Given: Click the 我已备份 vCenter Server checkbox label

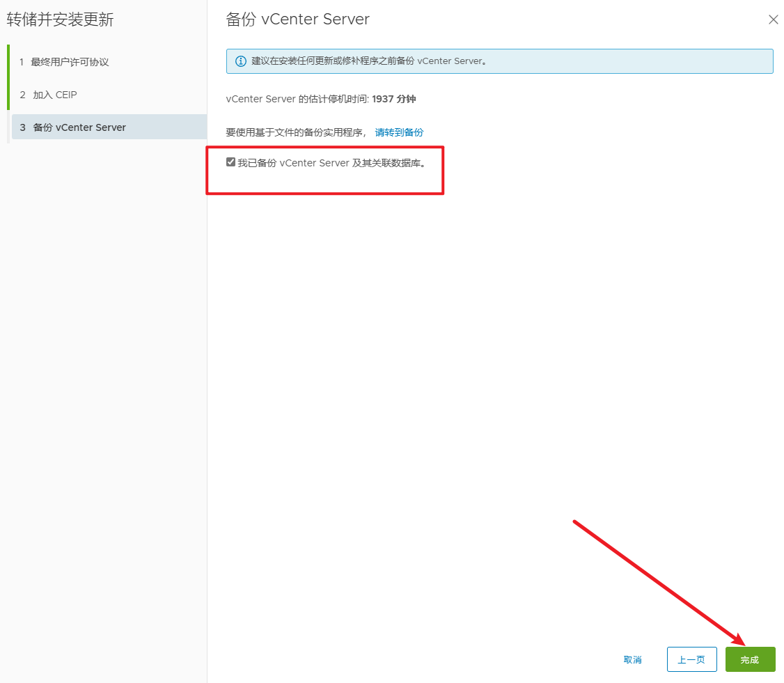Looking at the screenshot, I should pyautogui.click(x=331, y=163).
